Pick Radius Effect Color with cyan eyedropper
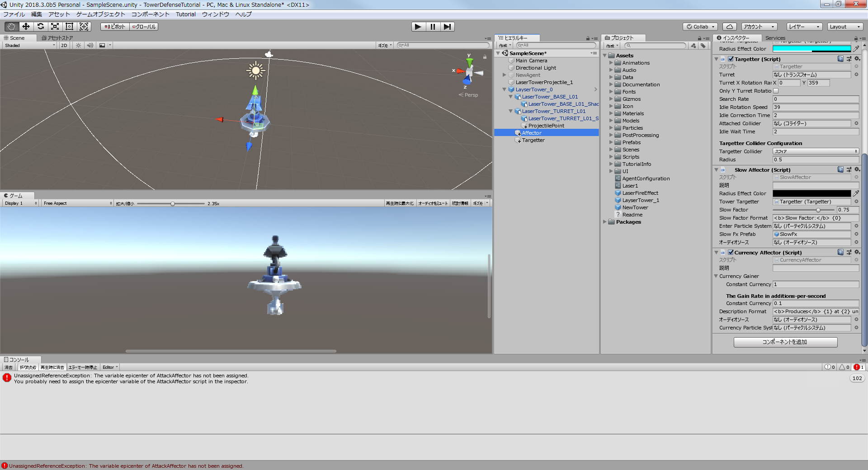 click(x=856, y=49)
